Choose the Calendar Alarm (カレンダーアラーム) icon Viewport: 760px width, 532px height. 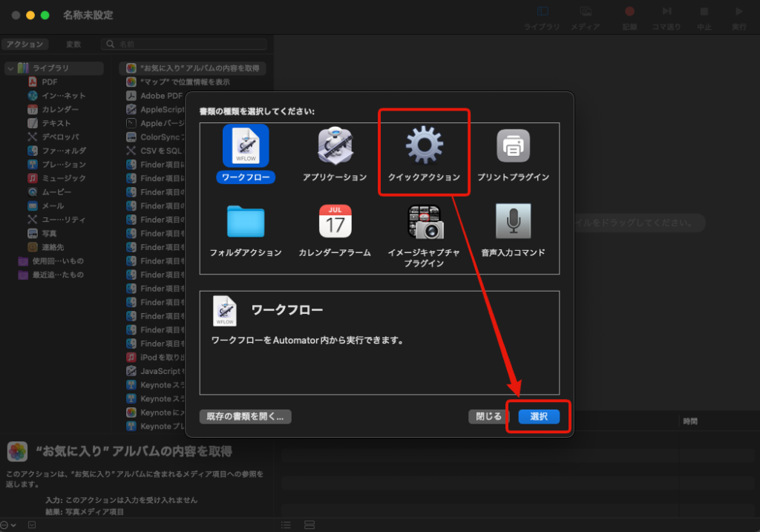(x=335, y=221)
